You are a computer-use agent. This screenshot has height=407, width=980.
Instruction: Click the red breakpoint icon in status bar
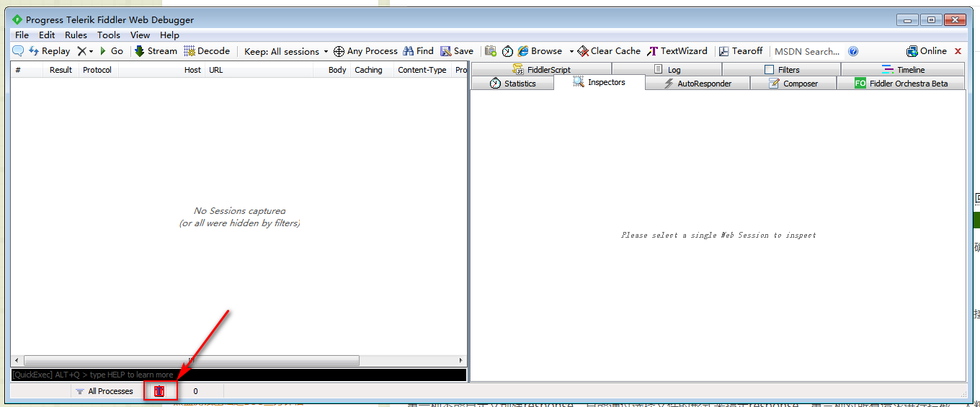pyautogui.click(x=160, y=391)
